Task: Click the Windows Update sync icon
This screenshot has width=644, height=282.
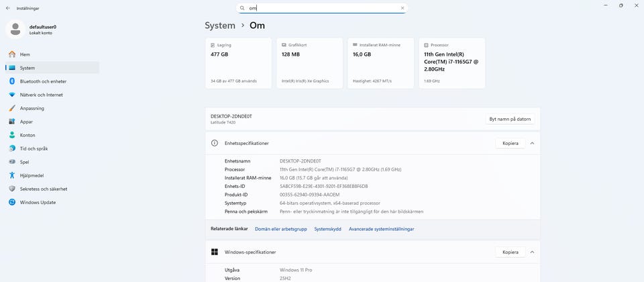Action: point(12,202)
